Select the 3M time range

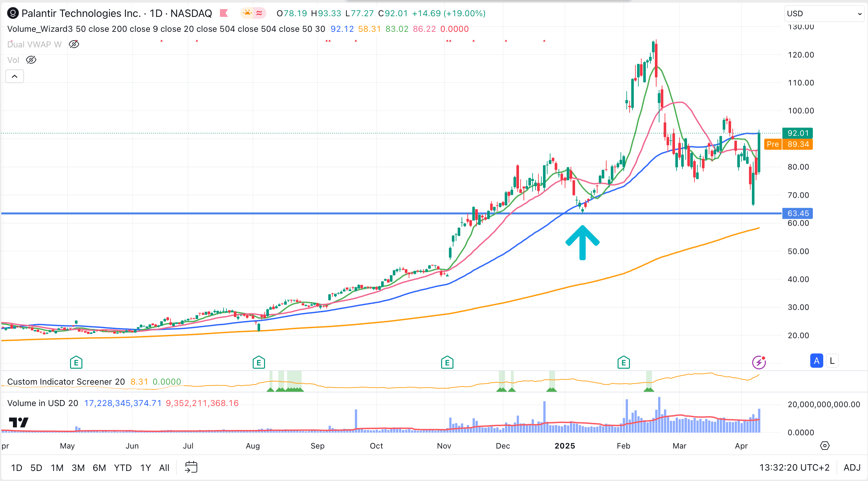click(x=78, y=467)
